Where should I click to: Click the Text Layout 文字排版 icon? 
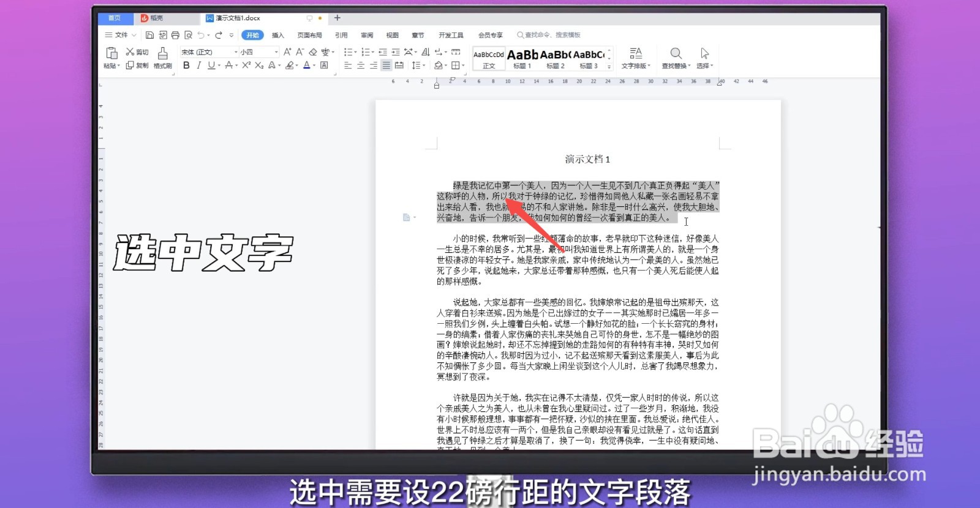(636, 53)
